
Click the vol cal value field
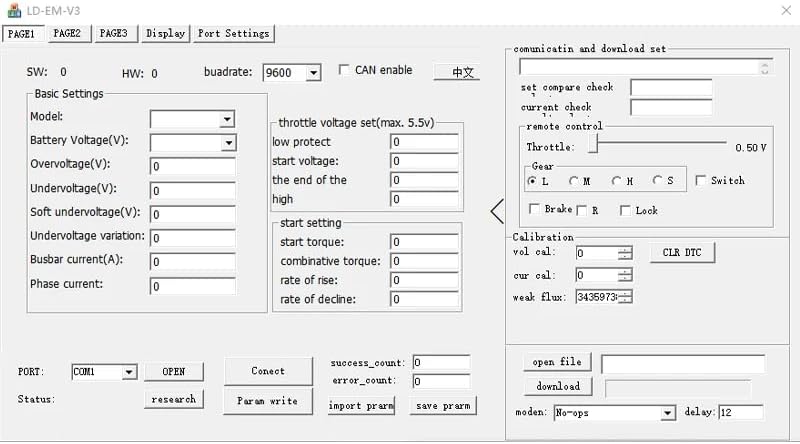596,253
